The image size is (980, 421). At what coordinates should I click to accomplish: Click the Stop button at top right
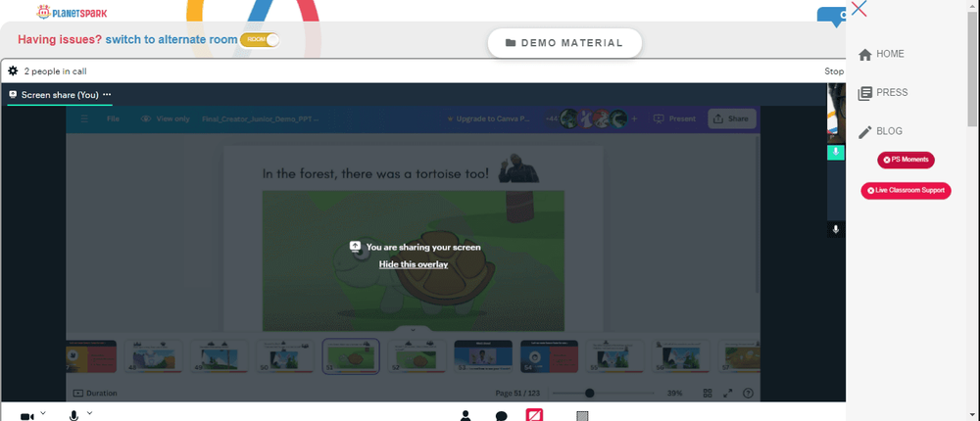(834, 71)
